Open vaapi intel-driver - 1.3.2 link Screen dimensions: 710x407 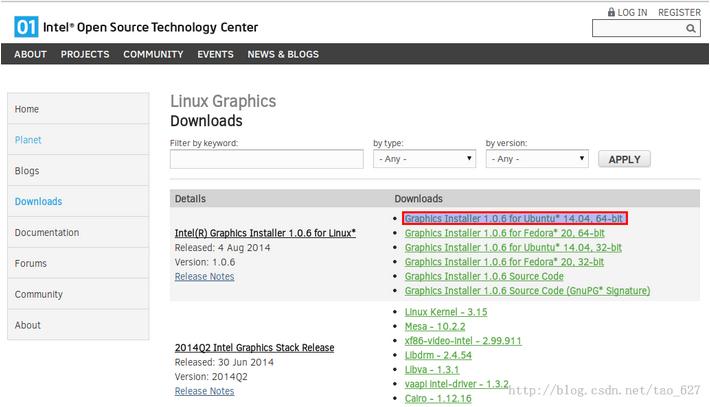pos(456,384)
